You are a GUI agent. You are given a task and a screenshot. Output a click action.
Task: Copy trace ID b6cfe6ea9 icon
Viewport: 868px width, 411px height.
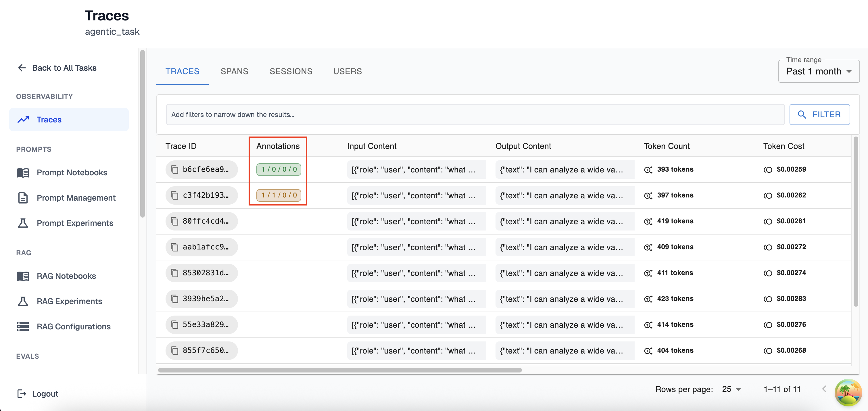(x=174, y=170)
